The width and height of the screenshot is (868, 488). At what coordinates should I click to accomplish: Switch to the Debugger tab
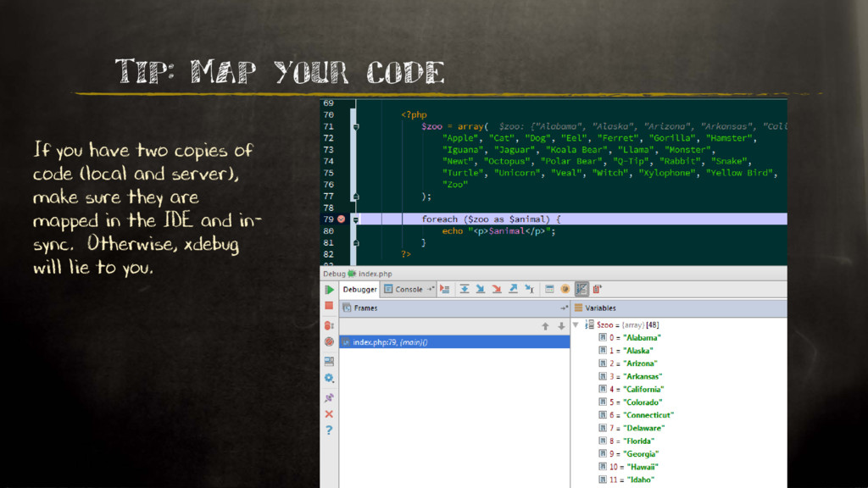point(359,290)
